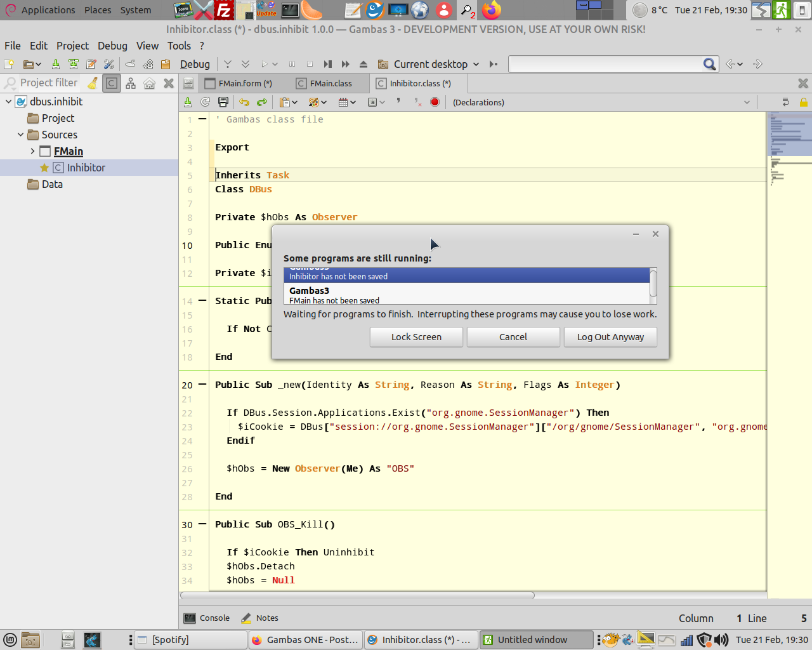Open the View menu

point(147,46)
